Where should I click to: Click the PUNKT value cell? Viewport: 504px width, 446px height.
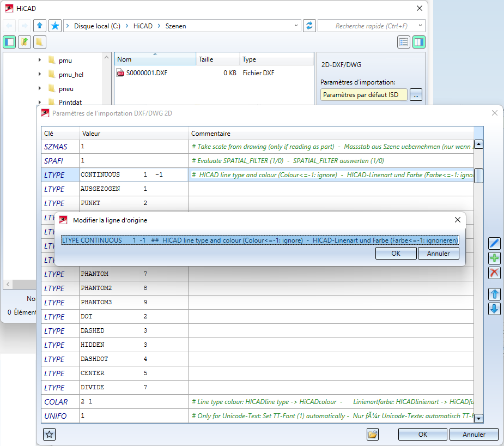pos(133,203)
